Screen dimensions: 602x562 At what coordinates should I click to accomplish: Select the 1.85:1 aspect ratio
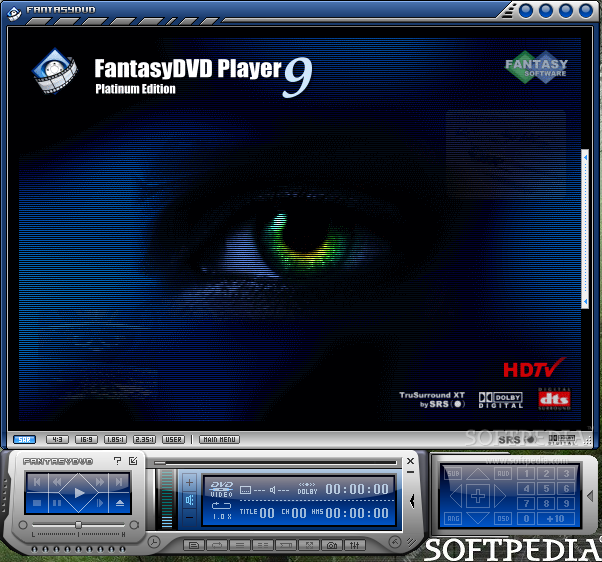pyautogui.click(x=115, y=440)
